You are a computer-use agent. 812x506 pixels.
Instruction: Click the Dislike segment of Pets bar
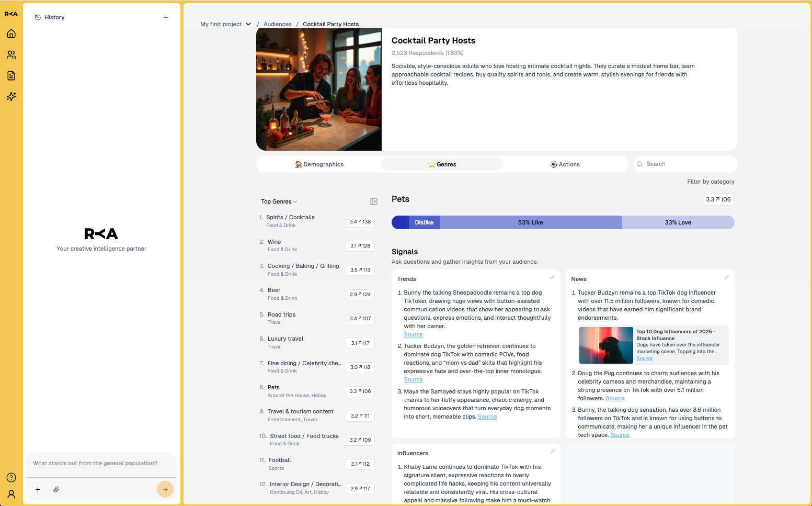point(424,222)
